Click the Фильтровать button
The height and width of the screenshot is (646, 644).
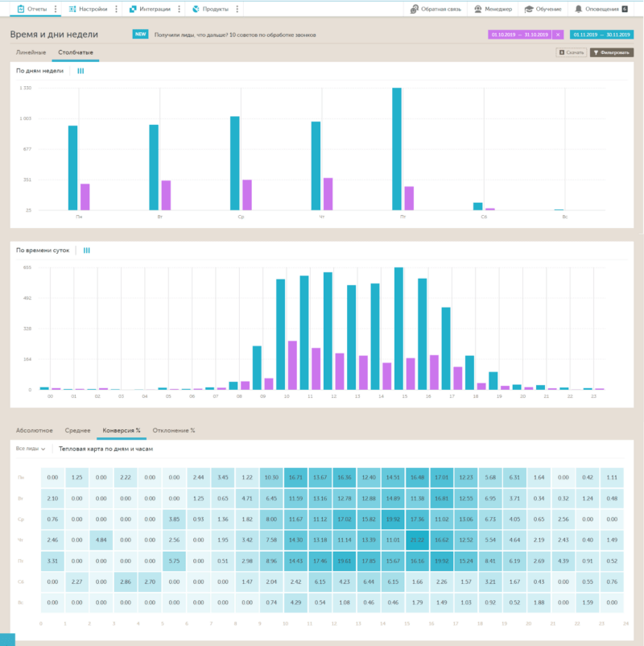[612, 52]
